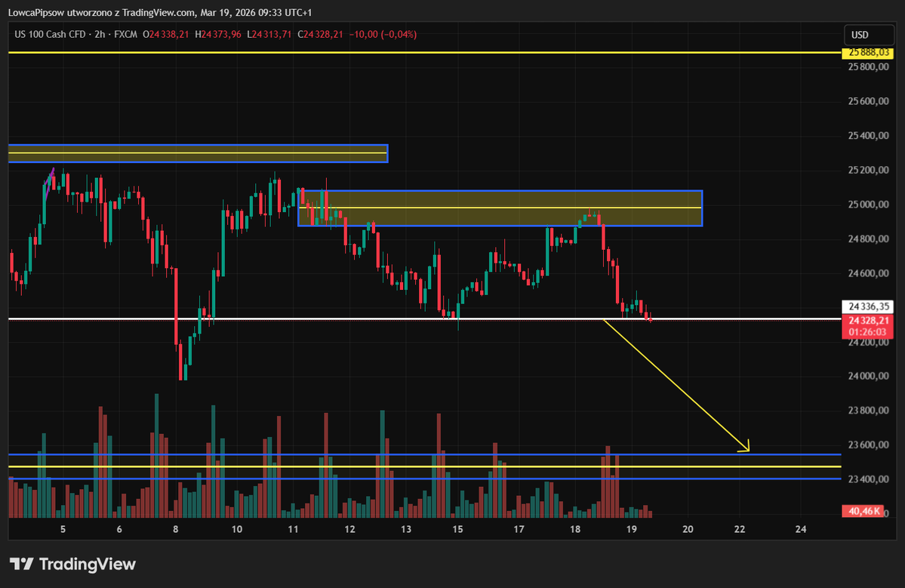Click the white 24336,35 price label
The height and width of the screenshot is (588, 905).
(867, 307)
